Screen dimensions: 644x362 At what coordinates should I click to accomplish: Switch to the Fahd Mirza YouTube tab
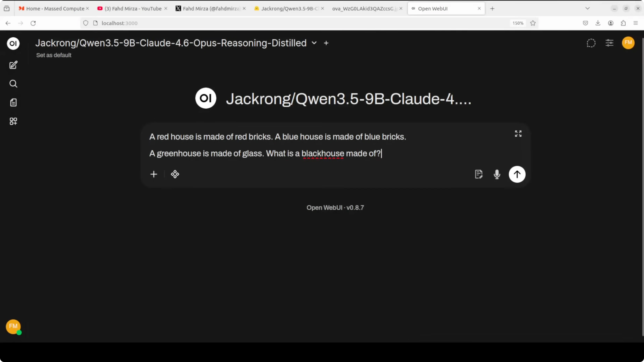(132, 9)
